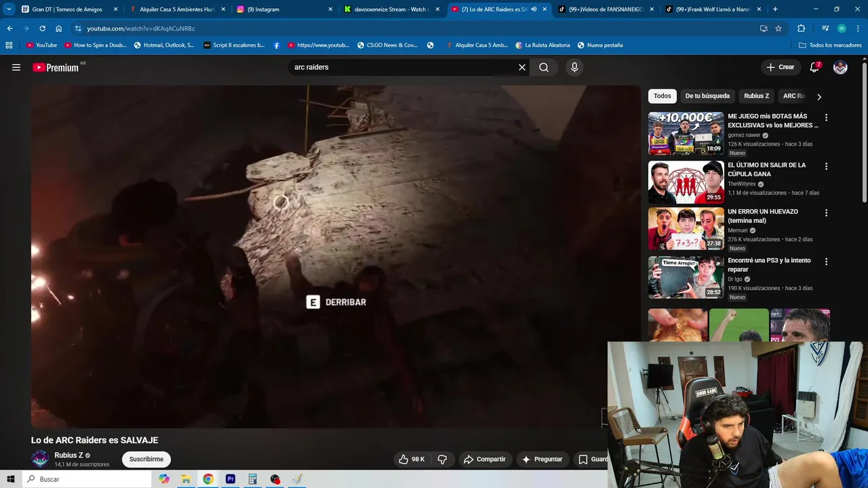Click the address bar URL
The image size is (868, 488).
tap(141, 28)
